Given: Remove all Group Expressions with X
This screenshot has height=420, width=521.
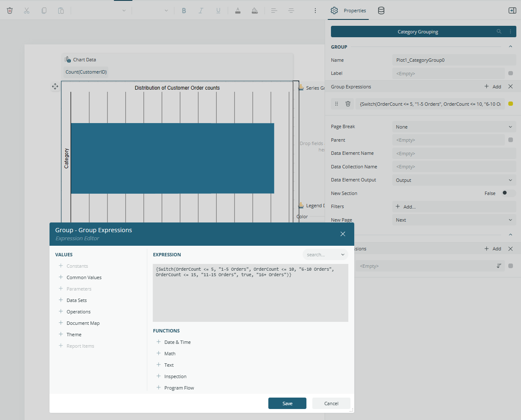Looking at the screenshot, I should click(510, 87).
